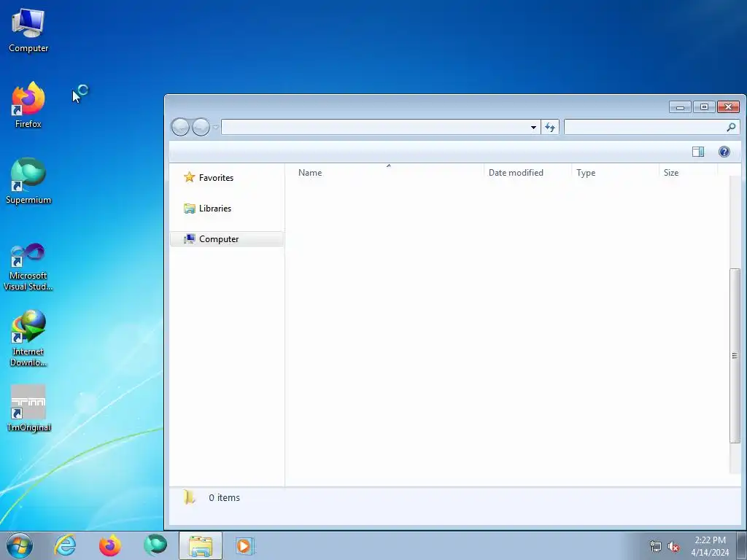Click the Show desktop strip

742,545
